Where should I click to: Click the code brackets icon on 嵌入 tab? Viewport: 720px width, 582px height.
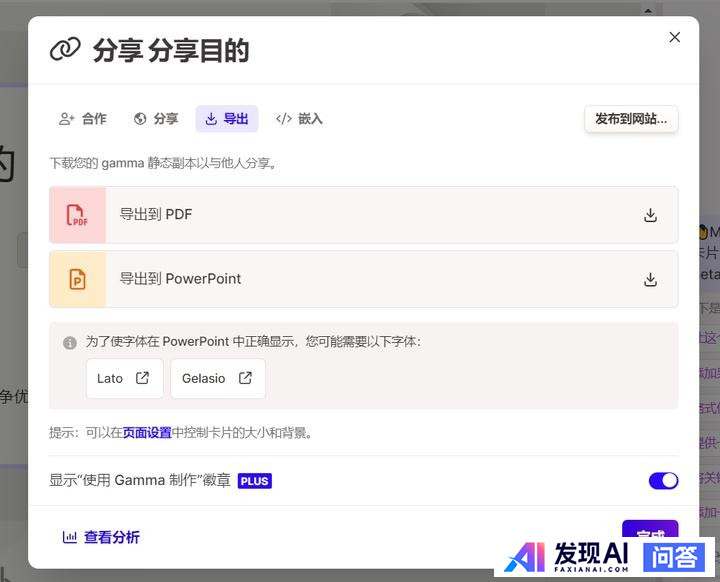click(284, 119)
